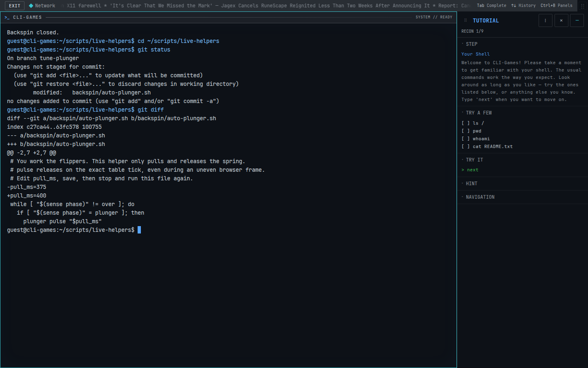This screenshot has width=588, height=368.
Task: Open the History shortcut
Action: (x=523, y=6)
